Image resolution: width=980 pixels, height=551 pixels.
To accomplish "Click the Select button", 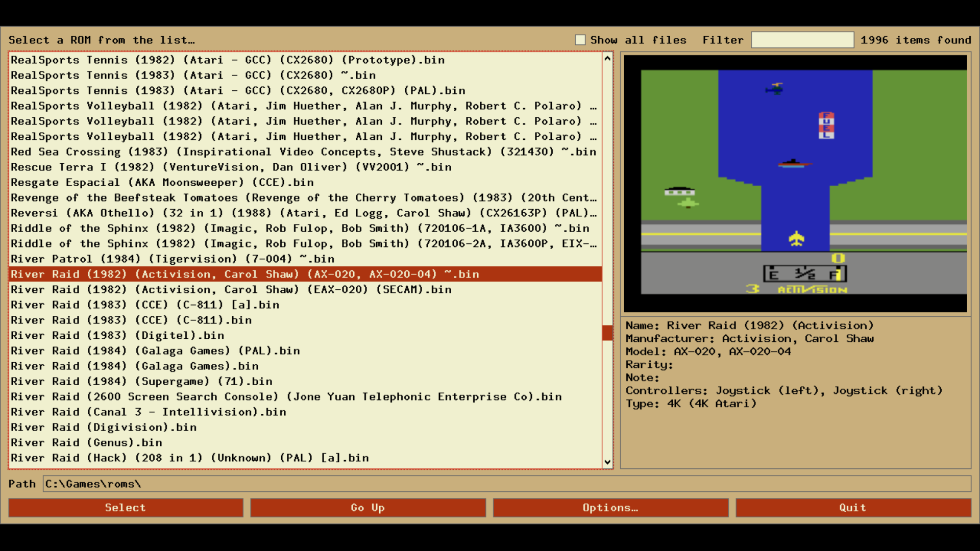I will [x=126, y=508].
